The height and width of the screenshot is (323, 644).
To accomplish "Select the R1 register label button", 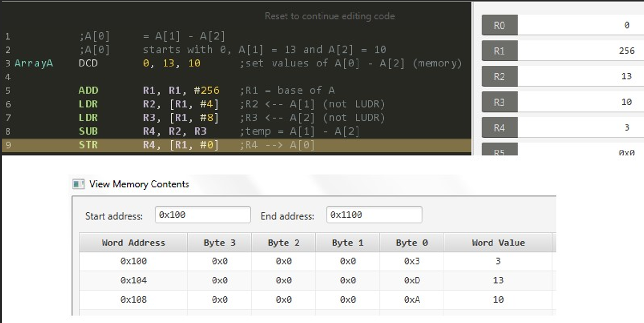I will tap(500, 51).
